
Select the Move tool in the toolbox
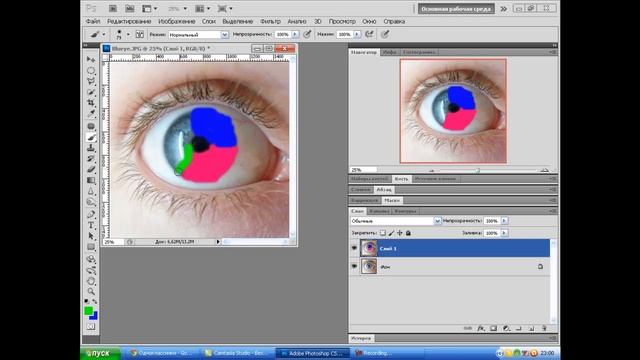click(91, 60)
